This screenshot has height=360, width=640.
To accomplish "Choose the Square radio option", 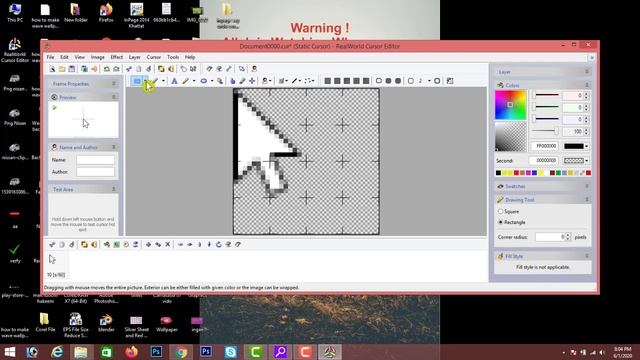I will point(500,211).
